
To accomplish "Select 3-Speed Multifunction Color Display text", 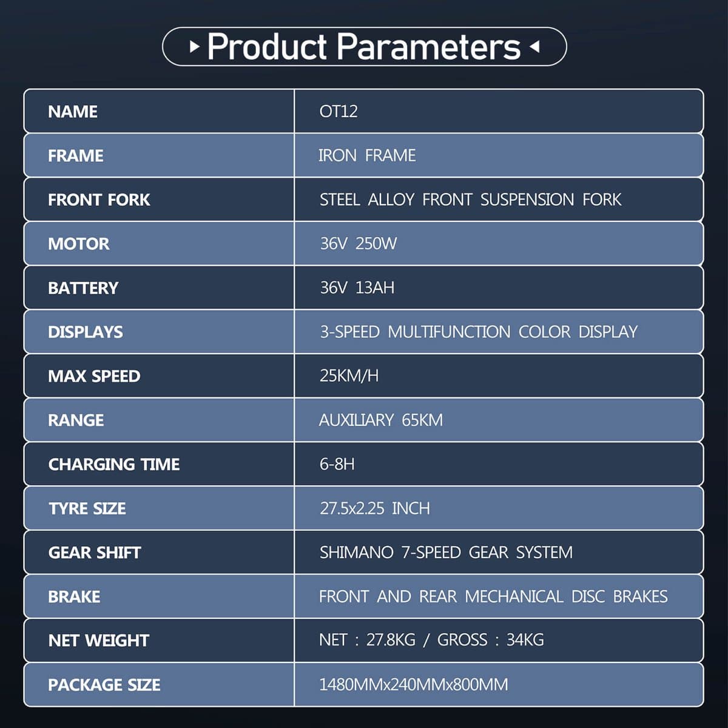I will pos(479,332).
